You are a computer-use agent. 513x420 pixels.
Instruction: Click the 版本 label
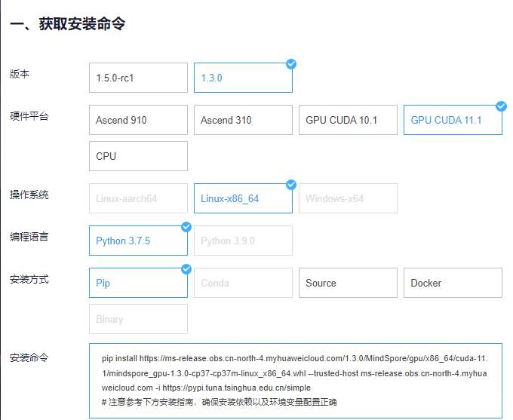(20, 74)
